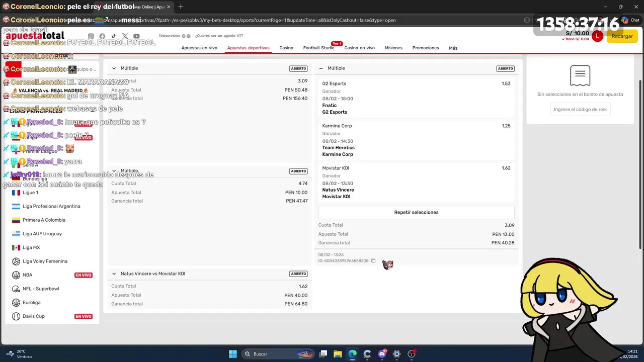
Task: Copy the bet ID with the copy icon
Action: tap(373, 261)
